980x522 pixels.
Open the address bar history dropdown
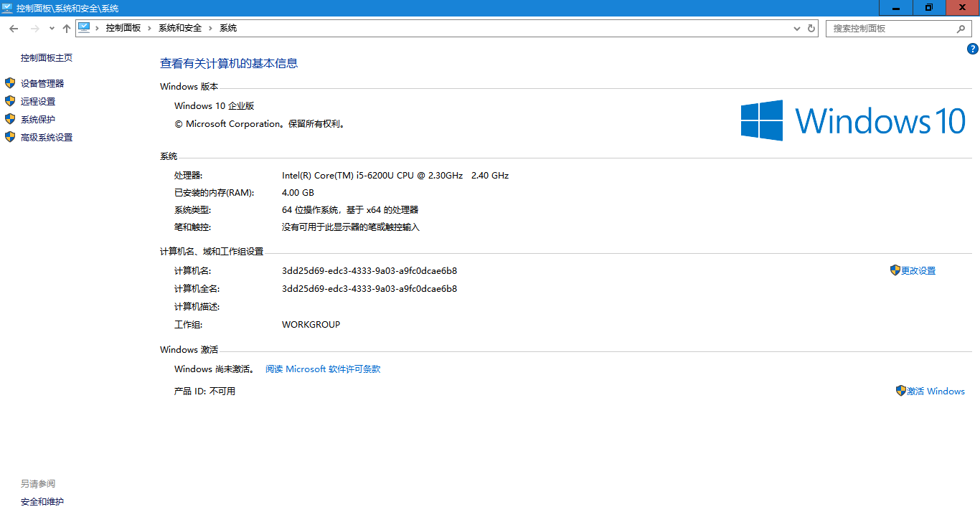797,29
